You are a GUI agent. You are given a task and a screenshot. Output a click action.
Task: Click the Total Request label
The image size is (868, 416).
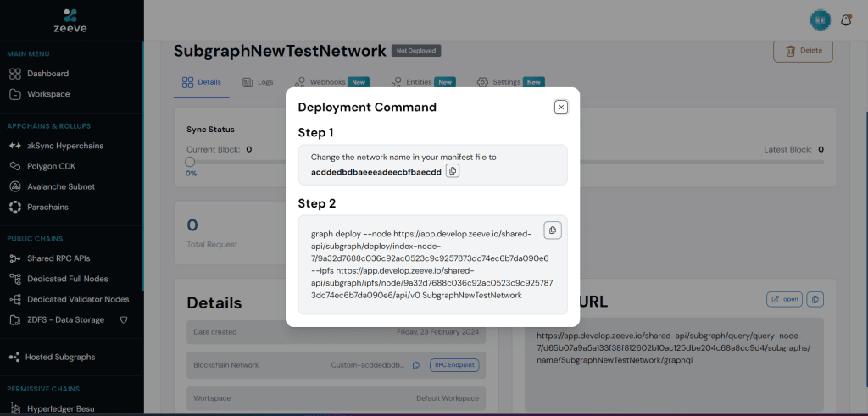tap(212, 245)
